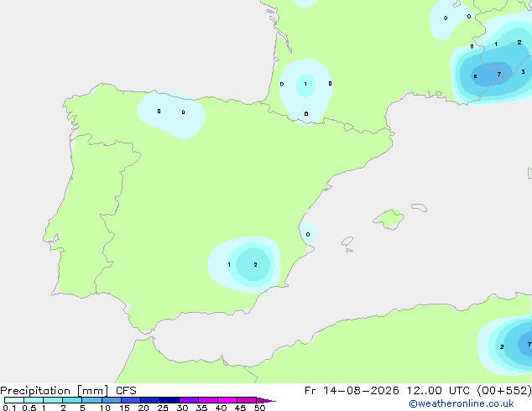Click the 15–20 mm legend color swatch

click(x=131, y=400)
